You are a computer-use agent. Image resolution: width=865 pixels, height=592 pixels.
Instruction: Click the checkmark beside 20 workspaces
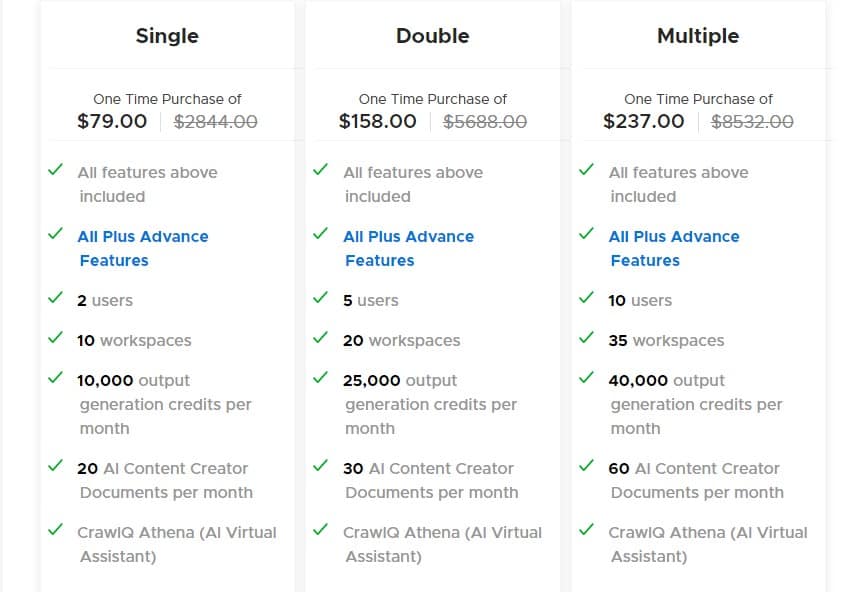point(321,338)
